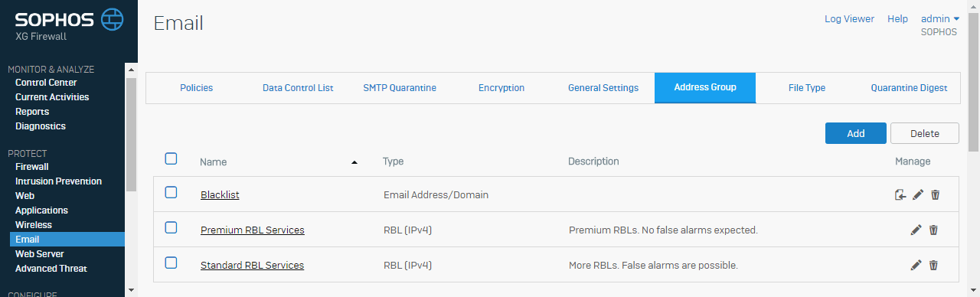
Task: Go to Firewall in the sidebar
Action: coord(32,167)
